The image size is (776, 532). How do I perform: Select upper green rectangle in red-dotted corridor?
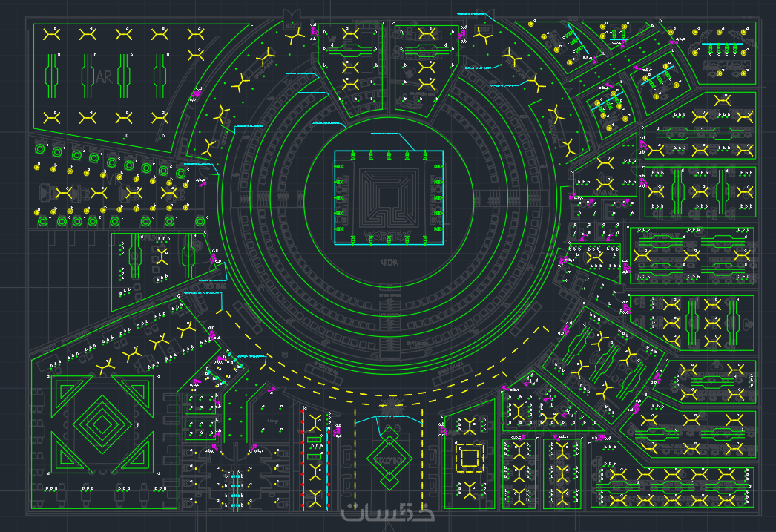pos(315,440)
